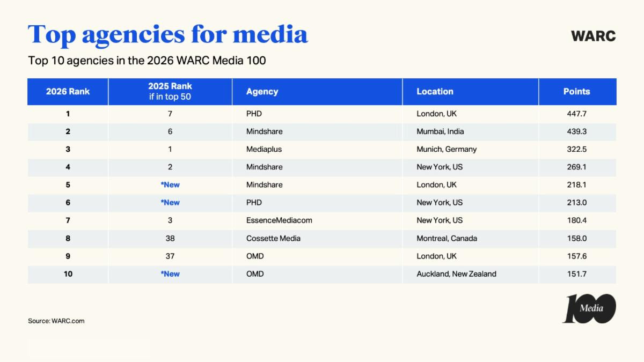Image resolution: width=644 pixels, height=362 pixels.
Task: Select EssenceMediacom in the table
Action: pos(279,220)
